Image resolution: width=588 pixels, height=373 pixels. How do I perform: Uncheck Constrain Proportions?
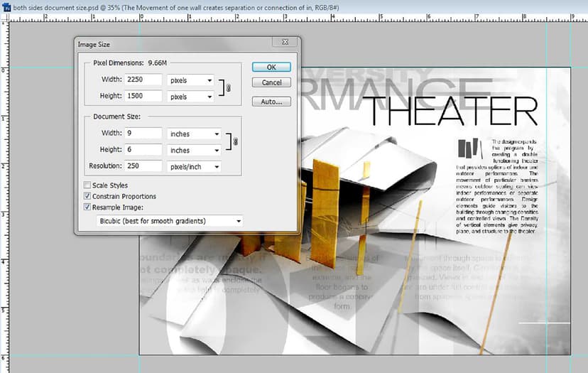[x=87, y=196]
